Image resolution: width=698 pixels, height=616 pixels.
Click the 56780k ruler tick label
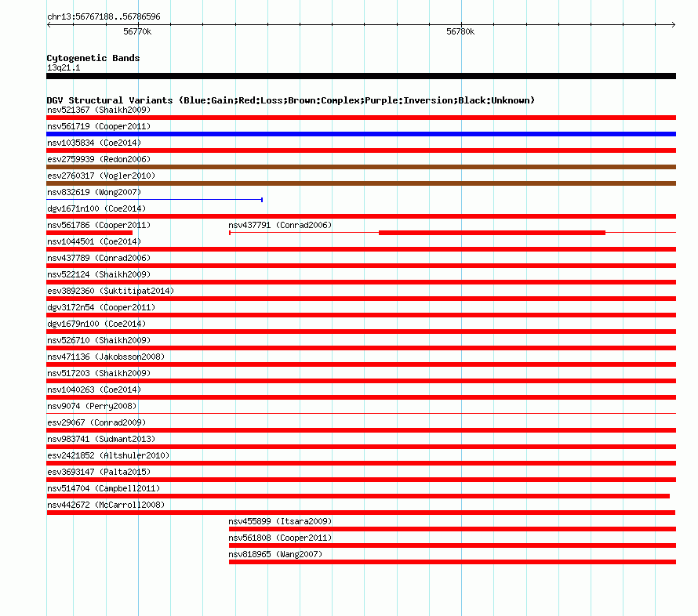coord(460,31)
